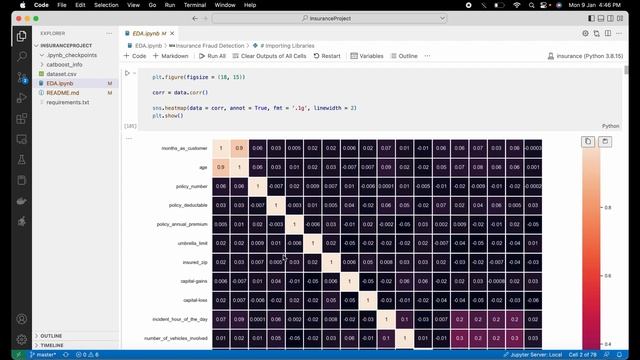Open the run cell dropdown arrow
640x360 pixels.
click(x=135, y=73)
